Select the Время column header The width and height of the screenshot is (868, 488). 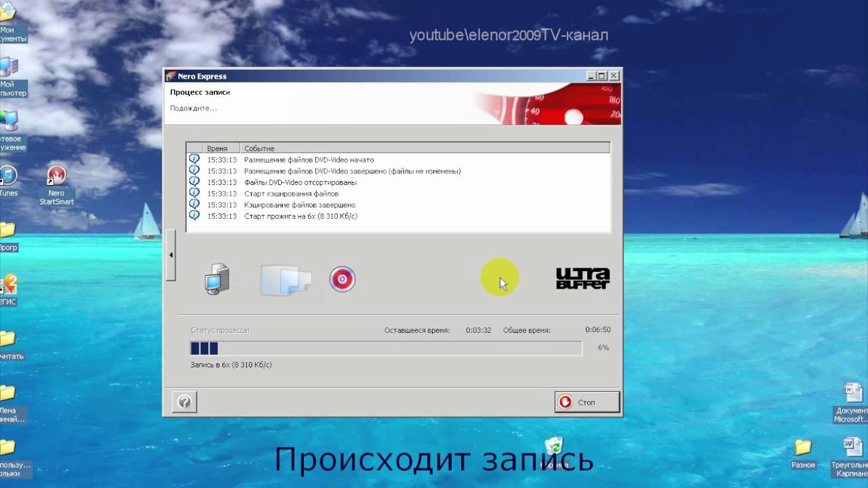tap(221, 148)
